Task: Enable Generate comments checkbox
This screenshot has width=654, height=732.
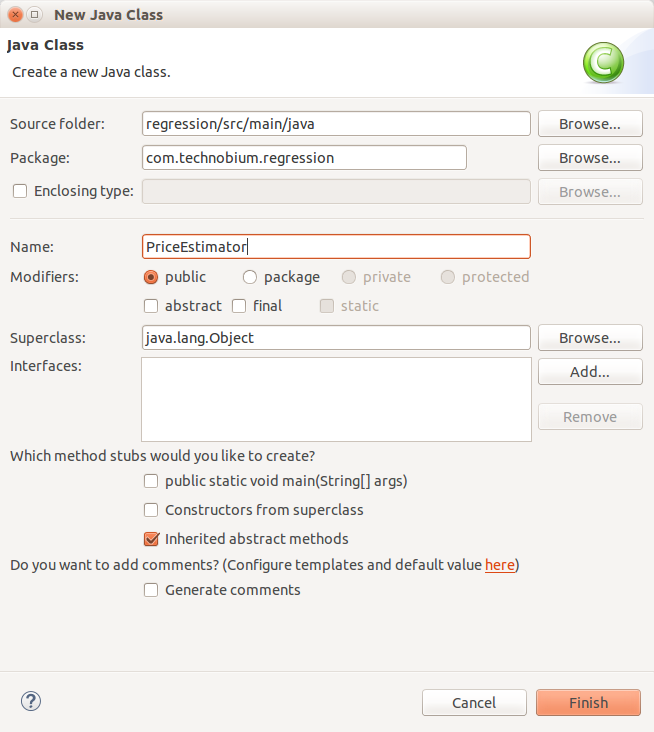Action: (x=151, y=590)
